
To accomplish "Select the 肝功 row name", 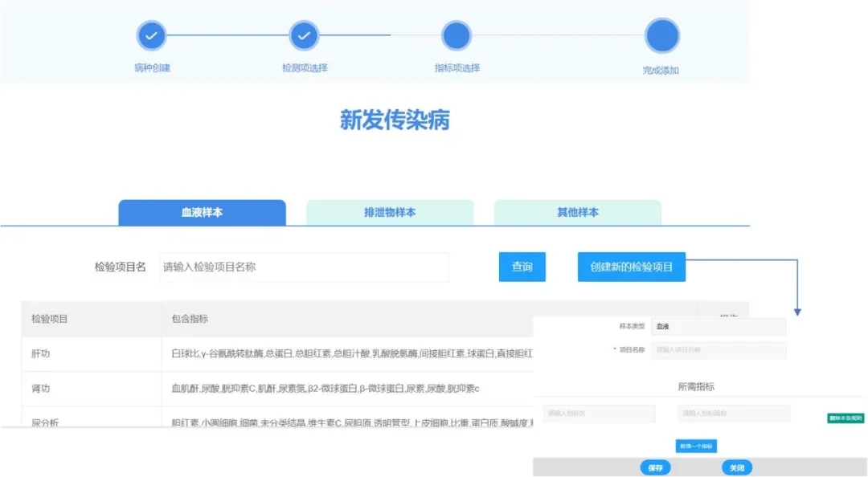I will [40, 353].
